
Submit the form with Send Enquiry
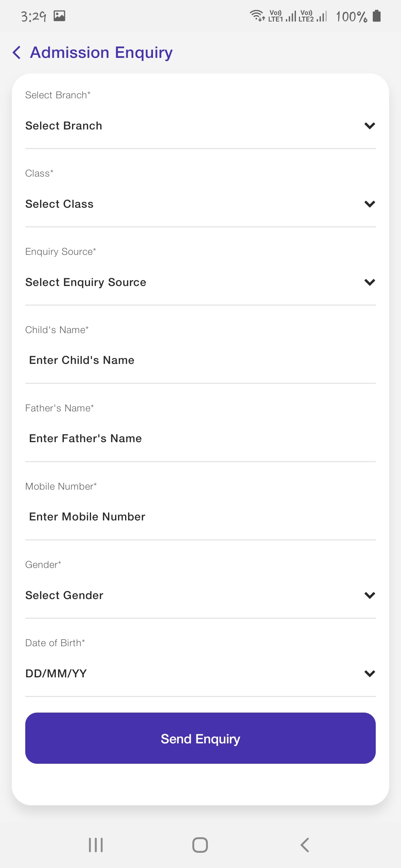click(200, 738)
